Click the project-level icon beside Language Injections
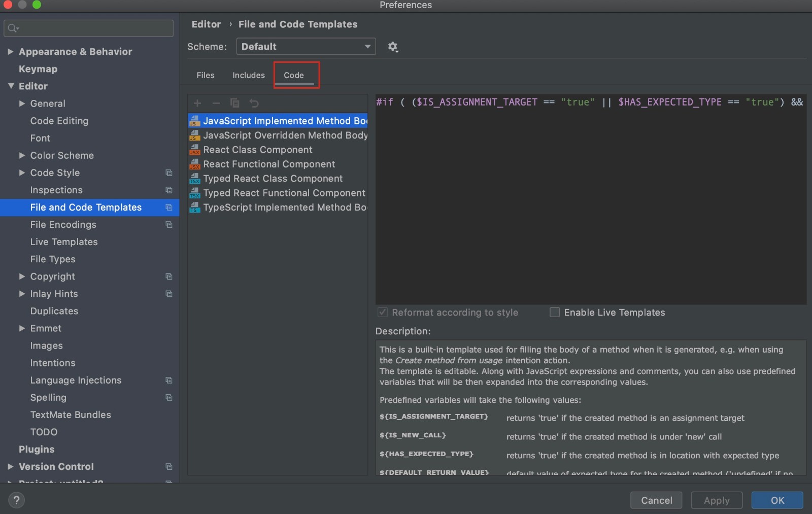Image resolution: width=812 pixels, height=514 pixels. pyautogui.click(x=169, y=381)
